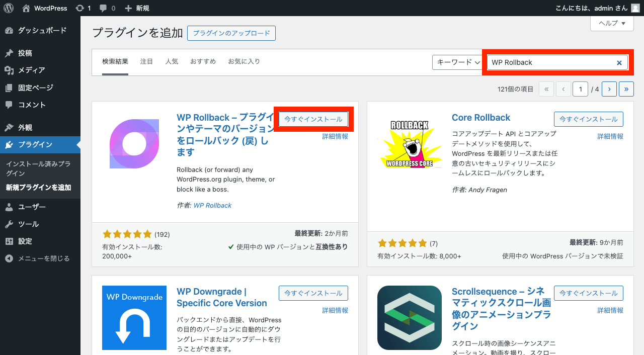The height and width of the screenshot is (355, 644).
Task: Open the comments bubble in admin bar
Action: click(x=107, y=8)
